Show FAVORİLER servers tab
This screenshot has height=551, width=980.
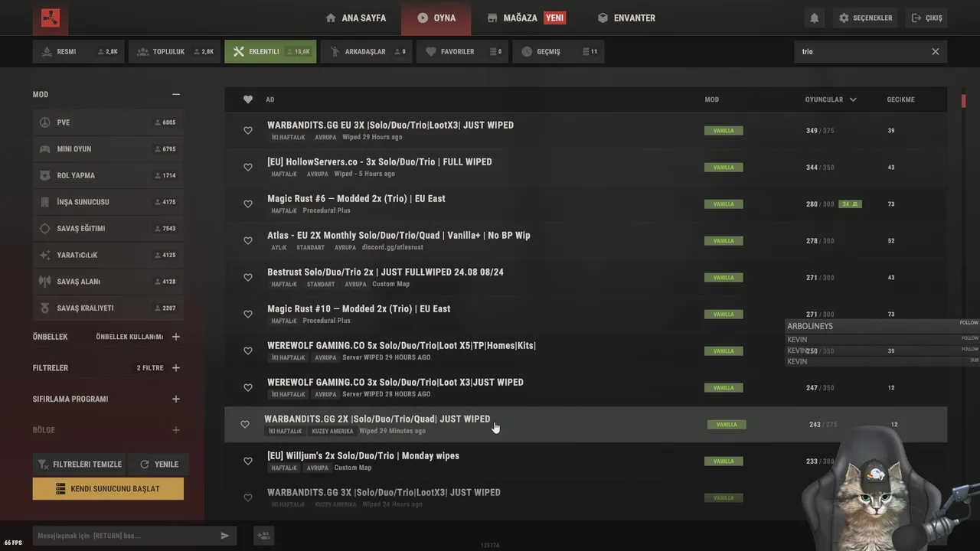[x=462, y=51]
